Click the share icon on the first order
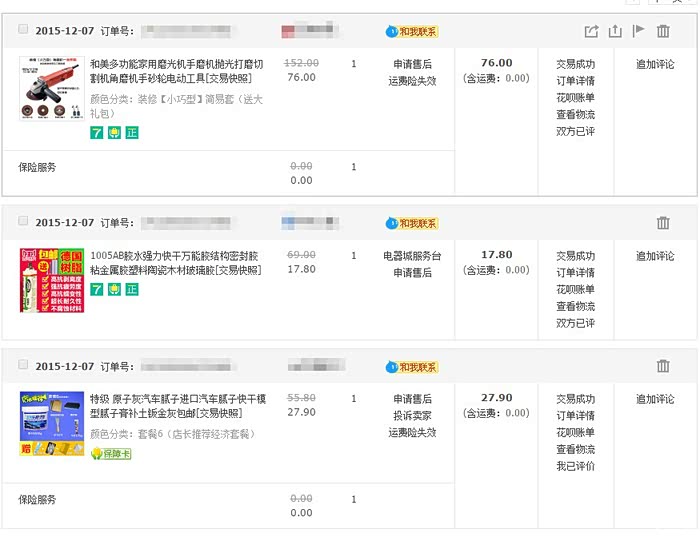Screen dimensions: 700x537 [591, 31]
